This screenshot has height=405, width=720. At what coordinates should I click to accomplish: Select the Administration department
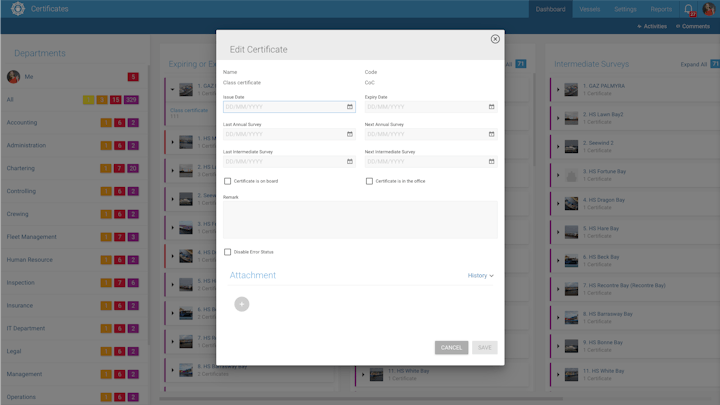click(26, 146)
